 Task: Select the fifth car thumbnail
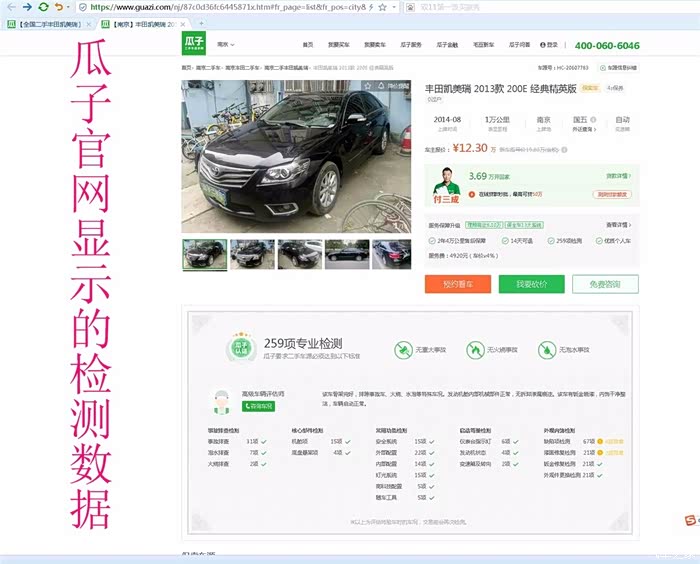pos(392,254)
